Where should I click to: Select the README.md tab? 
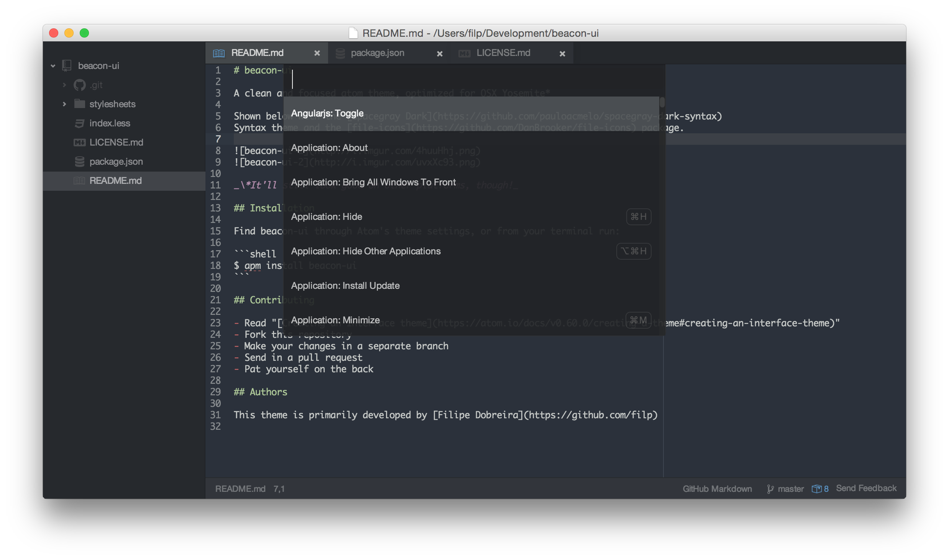tap(266, 53)
